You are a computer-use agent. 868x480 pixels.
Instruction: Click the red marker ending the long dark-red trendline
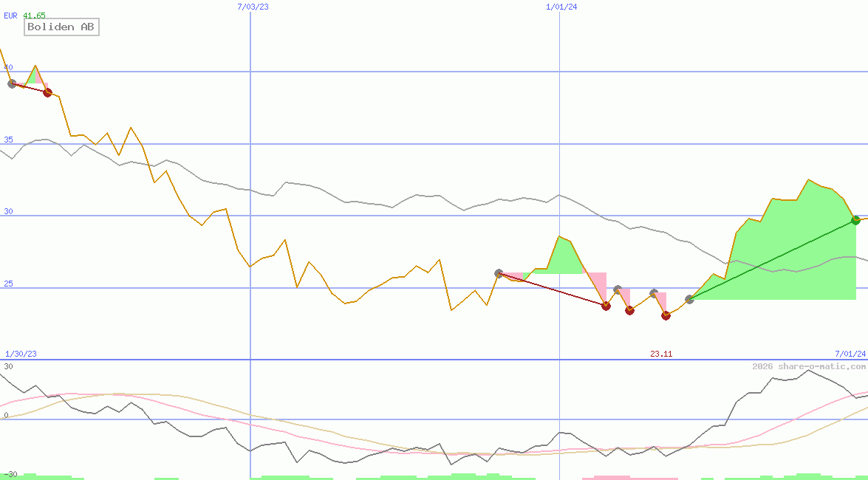[x=606, y=305]
